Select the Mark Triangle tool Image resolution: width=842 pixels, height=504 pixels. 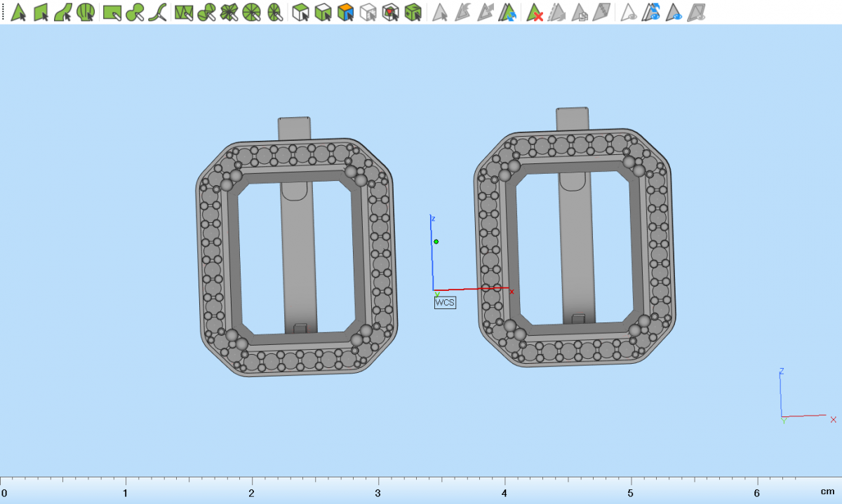point(19,12)
